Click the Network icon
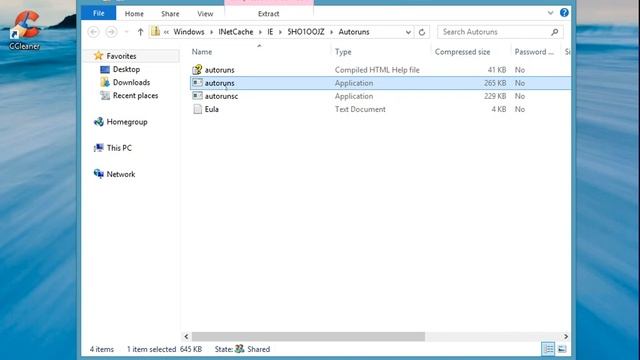 98,174
